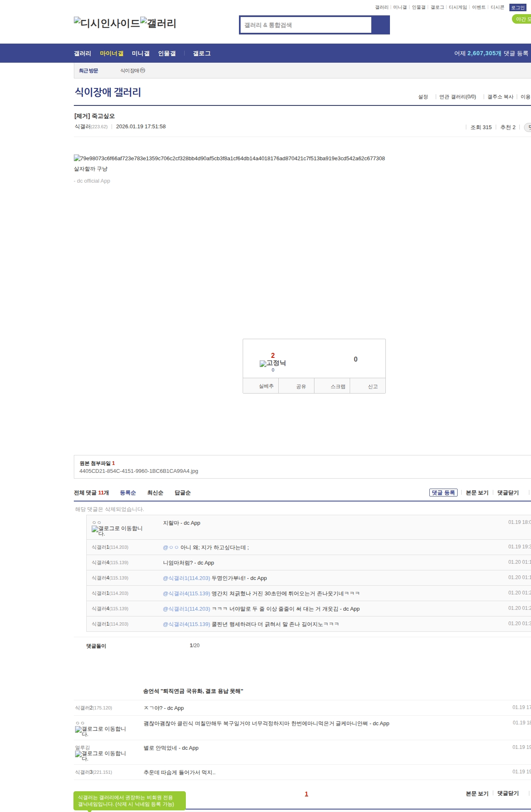
Task: Open 미니갤 in the top utility links
Action: point(400,7)
